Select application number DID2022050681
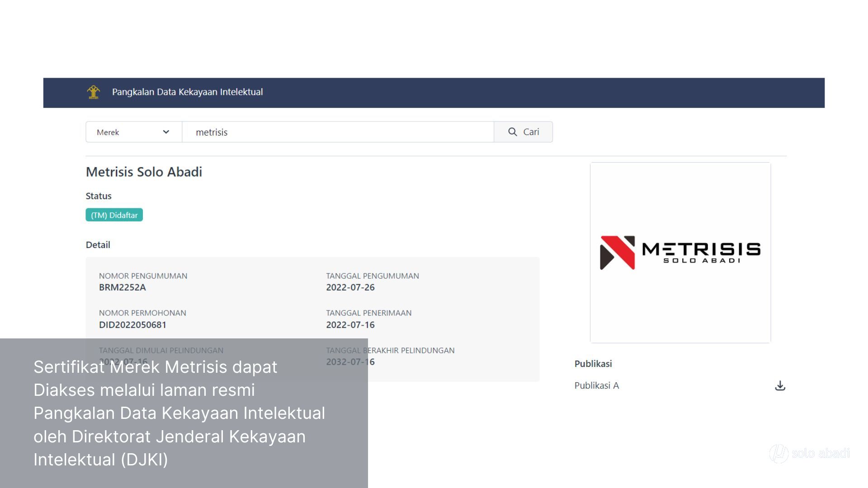Viewport: 868px width, 488px height. (x=132, y=325)
